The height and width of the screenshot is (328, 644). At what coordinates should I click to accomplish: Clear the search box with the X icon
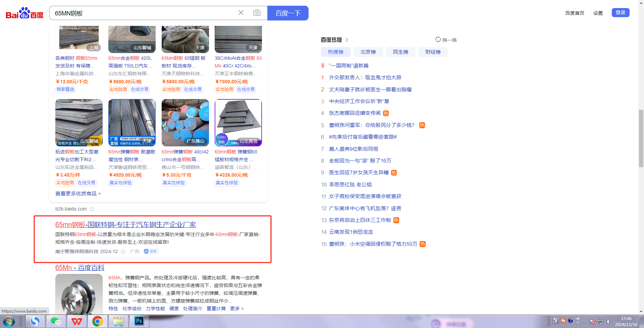point(241,13)
